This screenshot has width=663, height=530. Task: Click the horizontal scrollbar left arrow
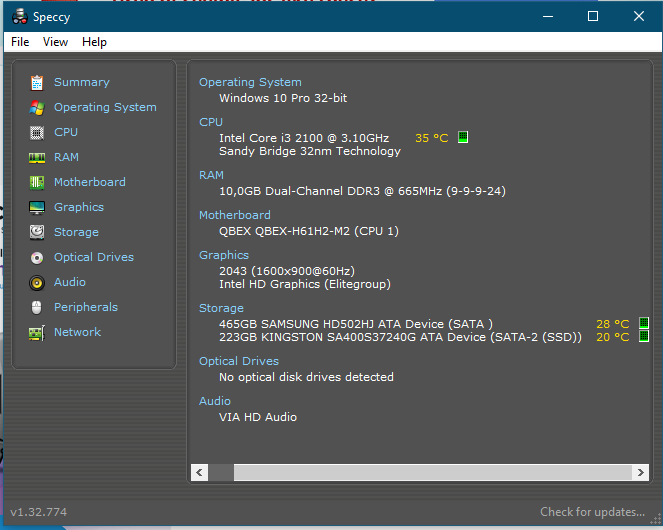tap(199, 472)
